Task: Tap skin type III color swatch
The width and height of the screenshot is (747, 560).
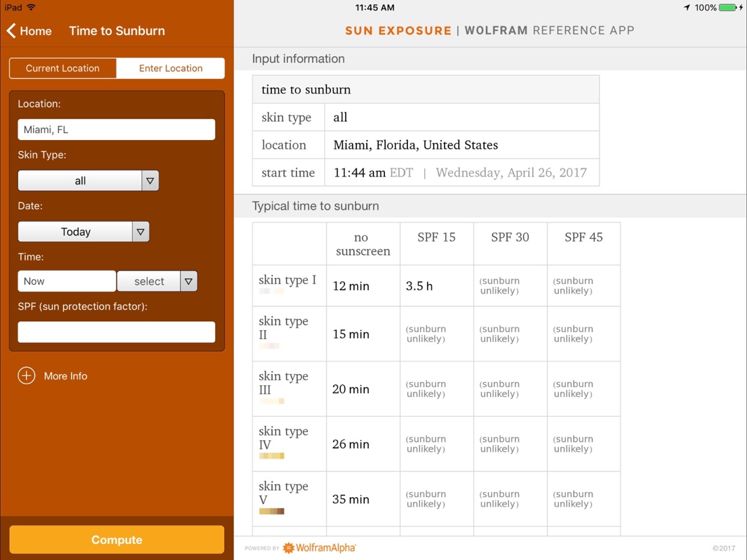Action: (x=271, y=401)
